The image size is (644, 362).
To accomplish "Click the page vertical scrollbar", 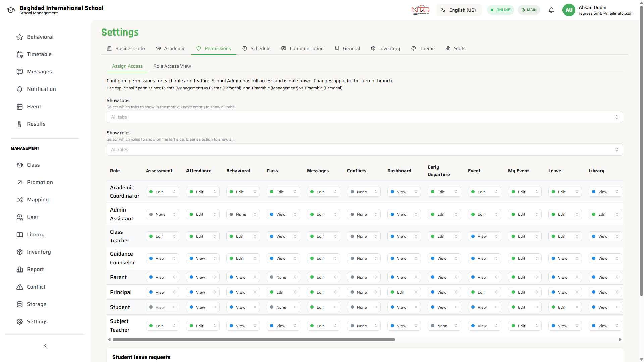I will click(641, 151).
